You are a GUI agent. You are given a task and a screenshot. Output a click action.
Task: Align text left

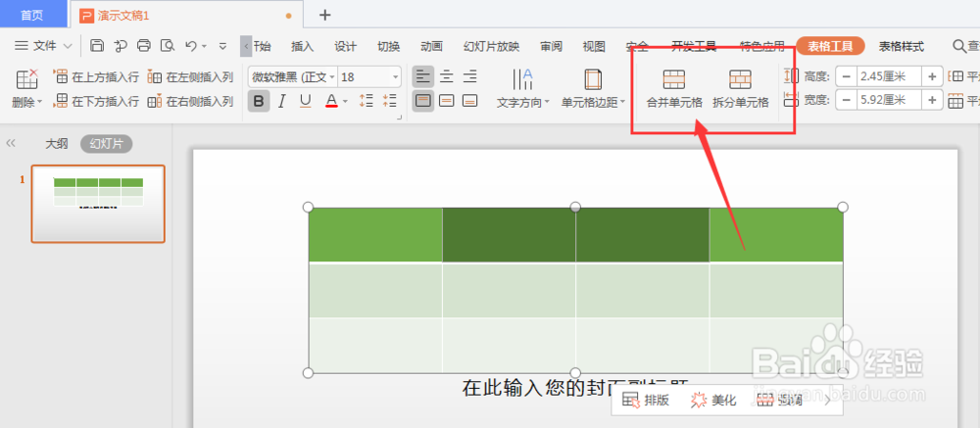(x=423, y=76)
